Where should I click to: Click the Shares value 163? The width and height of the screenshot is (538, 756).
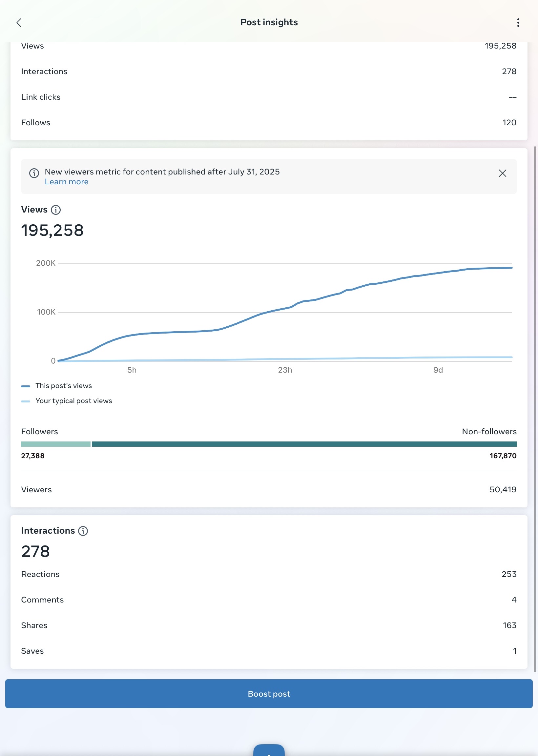[x=510, y=625]
